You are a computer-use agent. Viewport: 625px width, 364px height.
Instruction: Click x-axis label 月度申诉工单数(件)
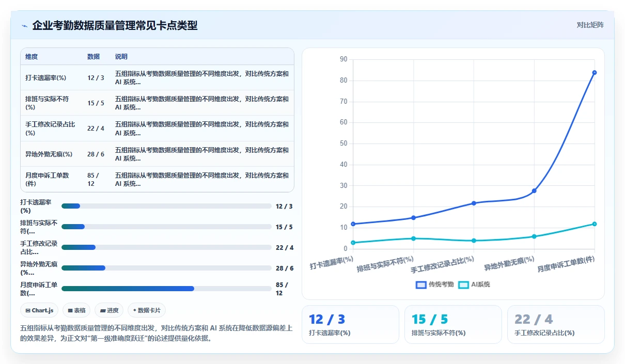[566, 264]
